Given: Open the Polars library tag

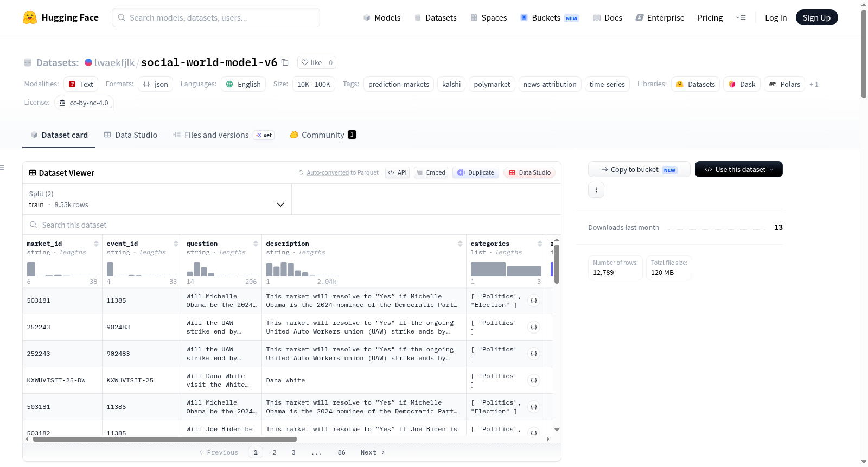Looking at the screenshot, I should [784, 84].
